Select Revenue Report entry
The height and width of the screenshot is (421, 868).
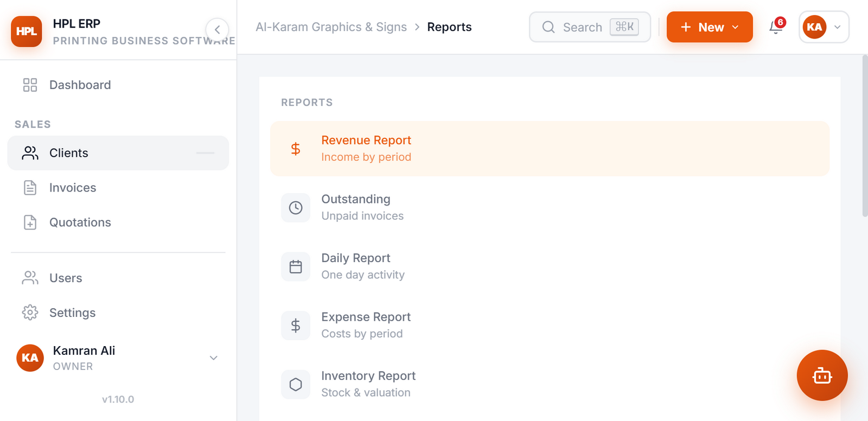tap(550, 149)
